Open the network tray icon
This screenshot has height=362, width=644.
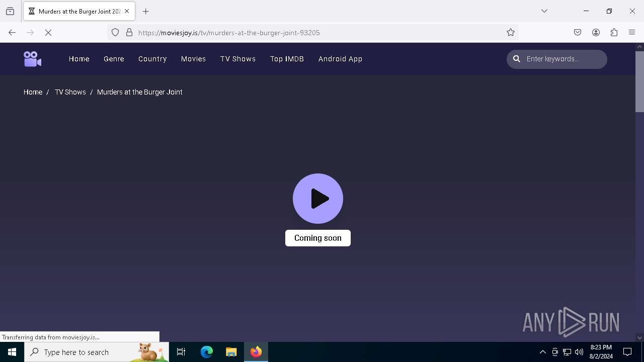pyautogui.click(x=567, y=352)
